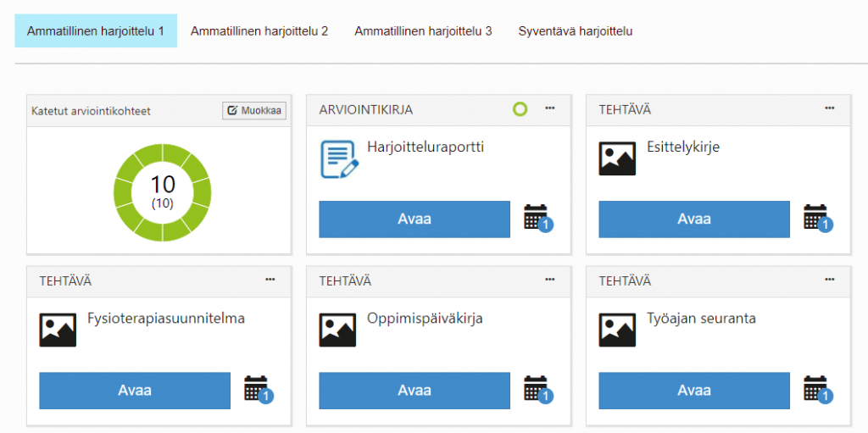Open Harjoitteluraportti with Avaa button
This screenshot has height=433, width=868.
click(415, 219)
